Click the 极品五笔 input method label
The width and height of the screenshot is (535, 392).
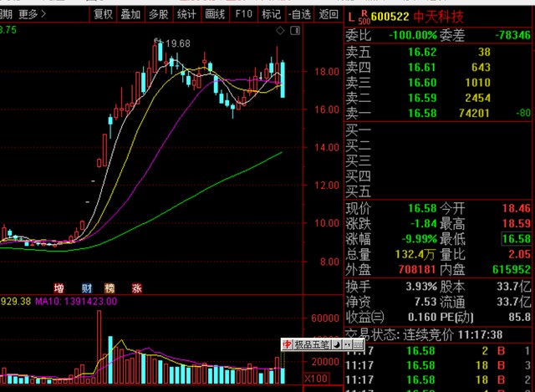[x=312, y=344]
